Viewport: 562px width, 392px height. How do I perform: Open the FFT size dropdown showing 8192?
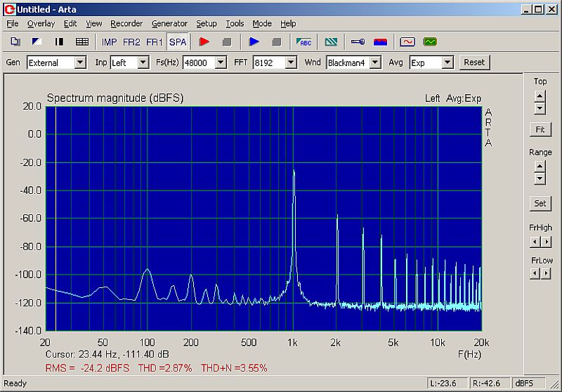pyautogui.click(x=291, y=63)
